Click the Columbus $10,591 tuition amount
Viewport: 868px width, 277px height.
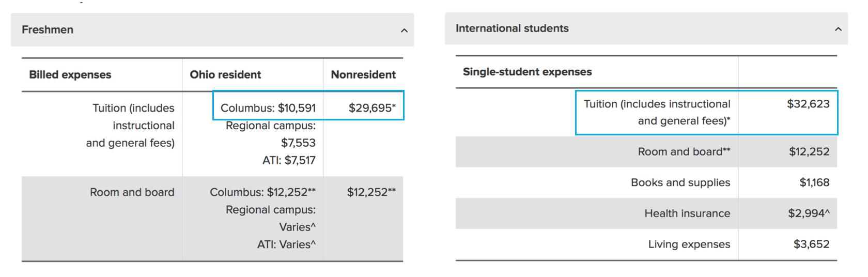(x=268, y=108)
